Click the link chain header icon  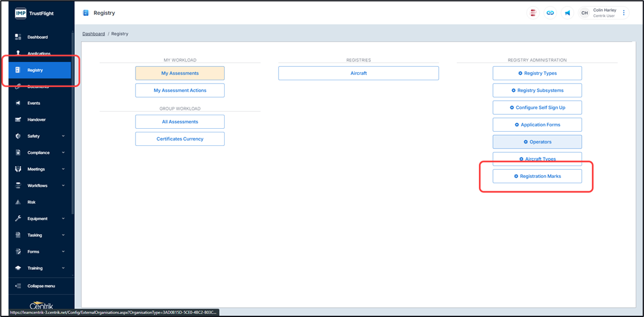(550, 13)
